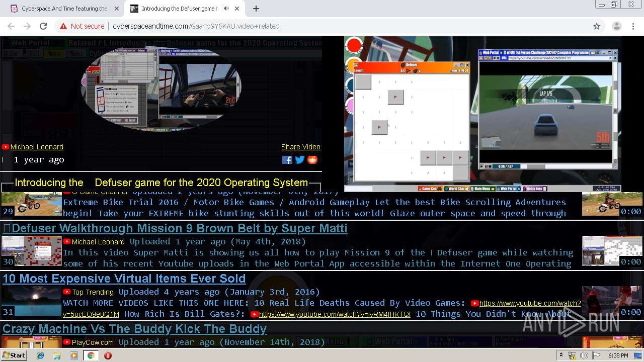This screenshot has width=644, height=362.
Task: Click the Extreme Bike Trial left thumbnail
Action: (32, 204)
